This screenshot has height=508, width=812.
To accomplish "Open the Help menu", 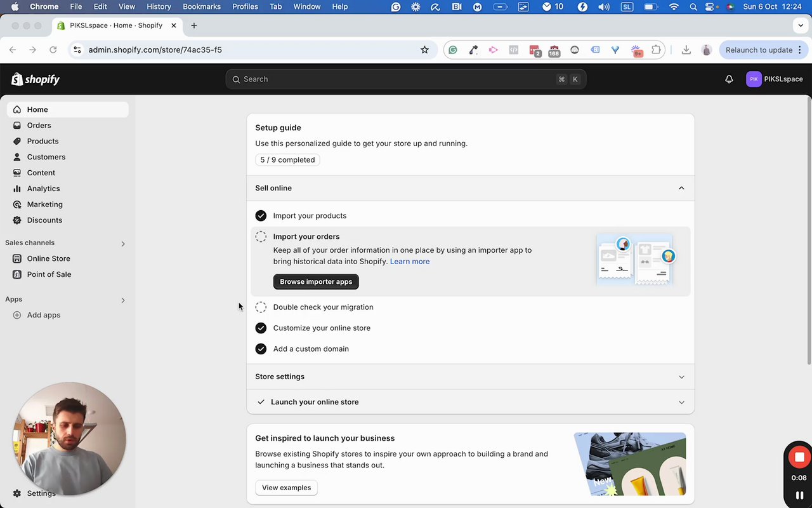I will point(340,6).
